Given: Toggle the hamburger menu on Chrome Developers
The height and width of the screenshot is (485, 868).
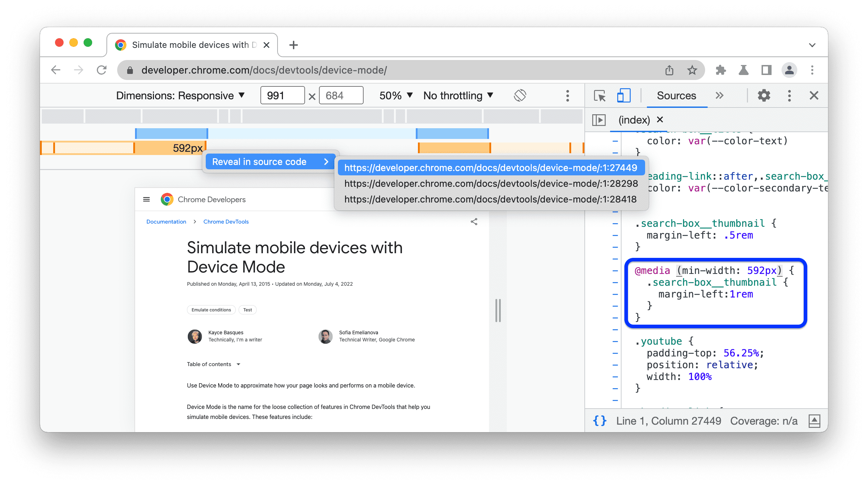Looking at the screenshot, I should 147,199.
